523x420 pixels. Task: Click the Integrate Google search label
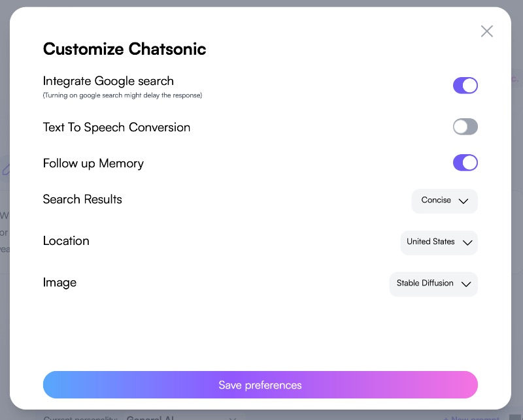(109, 81)
